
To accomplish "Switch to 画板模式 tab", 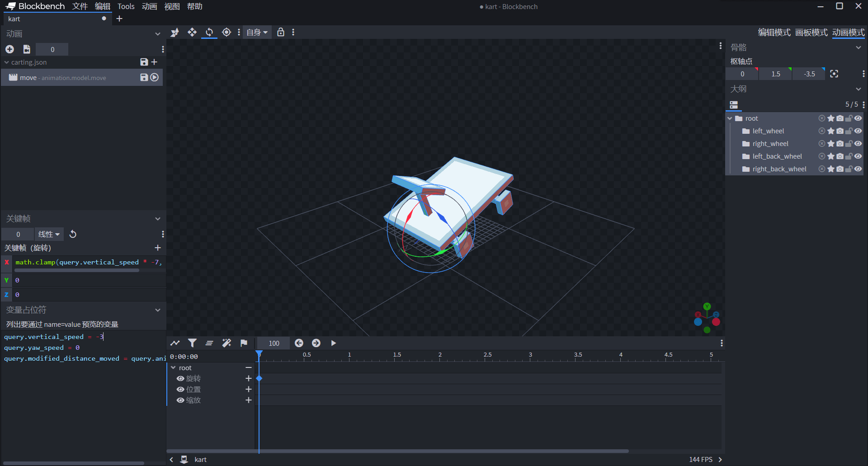I will pos(811,33).
